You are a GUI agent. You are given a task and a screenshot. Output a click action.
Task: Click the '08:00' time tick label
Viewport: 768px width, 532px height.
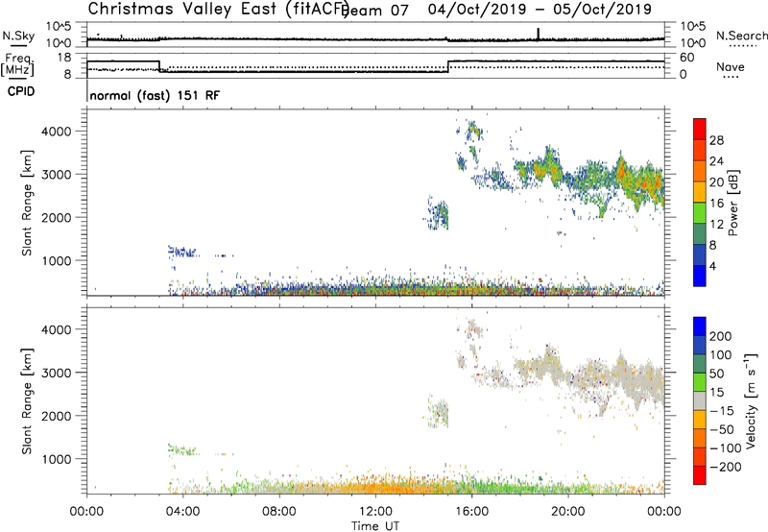[x=279, y=512]
